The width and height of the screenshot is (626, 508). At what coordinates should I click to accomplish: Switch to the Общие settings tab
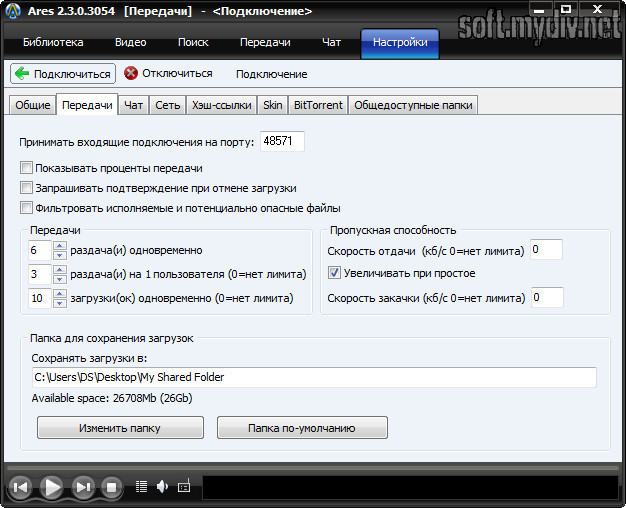33,105
